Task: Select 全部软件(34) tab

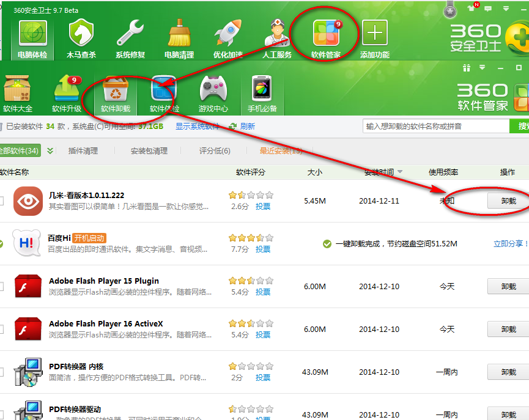Action: coord(20,150)
